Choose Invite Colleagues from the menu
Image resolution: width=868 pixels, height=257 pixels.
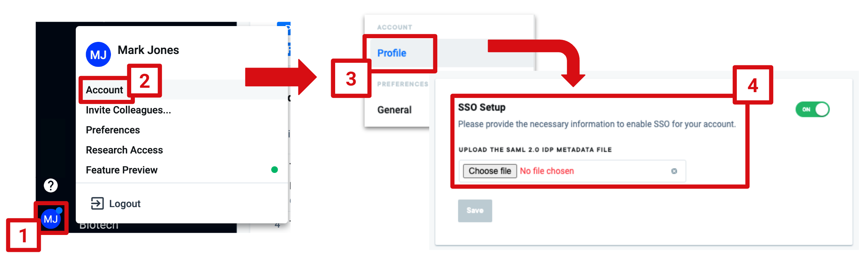click(x=128, y=109)
